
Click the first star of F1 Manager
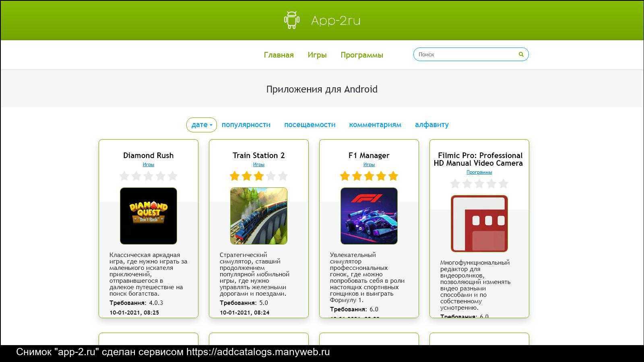click(345, 176)
